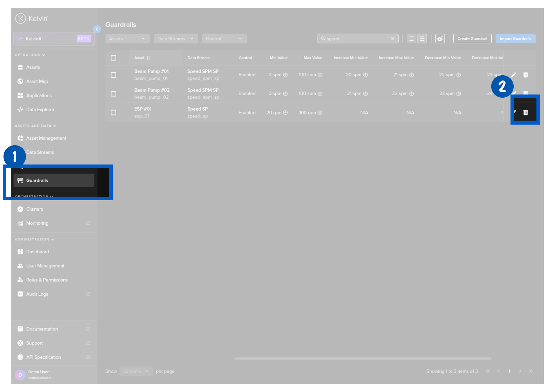
Task: Open Data Explorer in the sidebar
Action: (40, 110)
